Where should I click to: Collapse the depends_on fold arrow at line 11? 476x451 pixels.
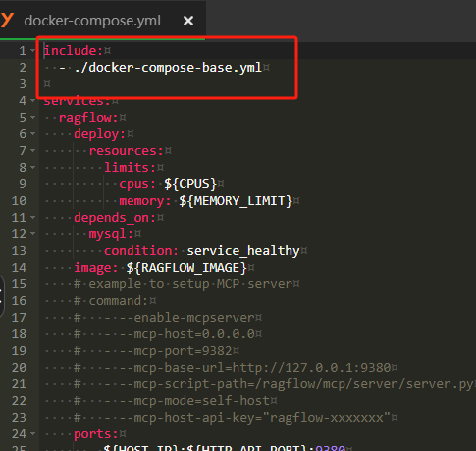pyautogui.click(x=32, y=218)
